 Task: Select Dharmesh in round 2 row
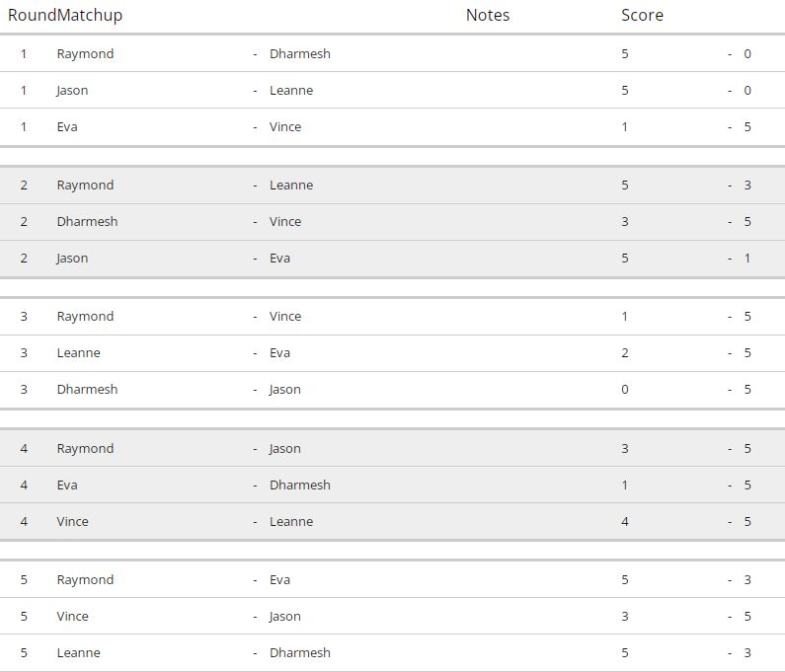(87, 221)
